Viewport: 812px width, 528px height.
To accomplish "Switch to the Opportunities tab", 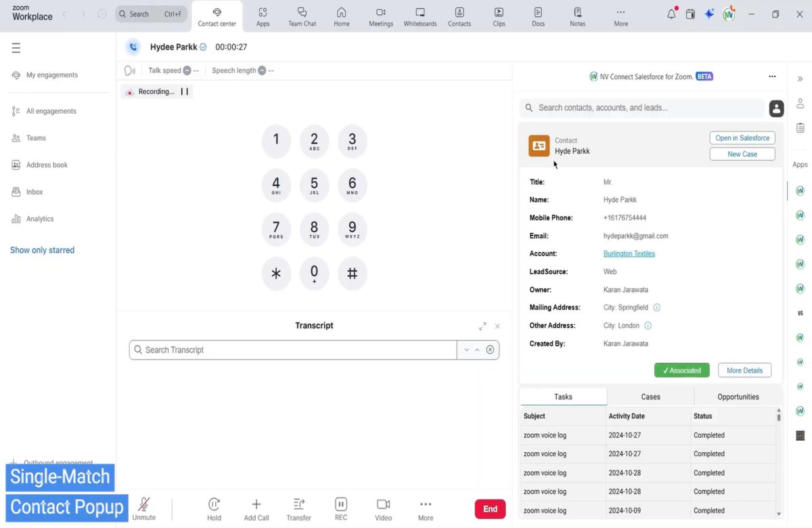I will pos(738,397).
